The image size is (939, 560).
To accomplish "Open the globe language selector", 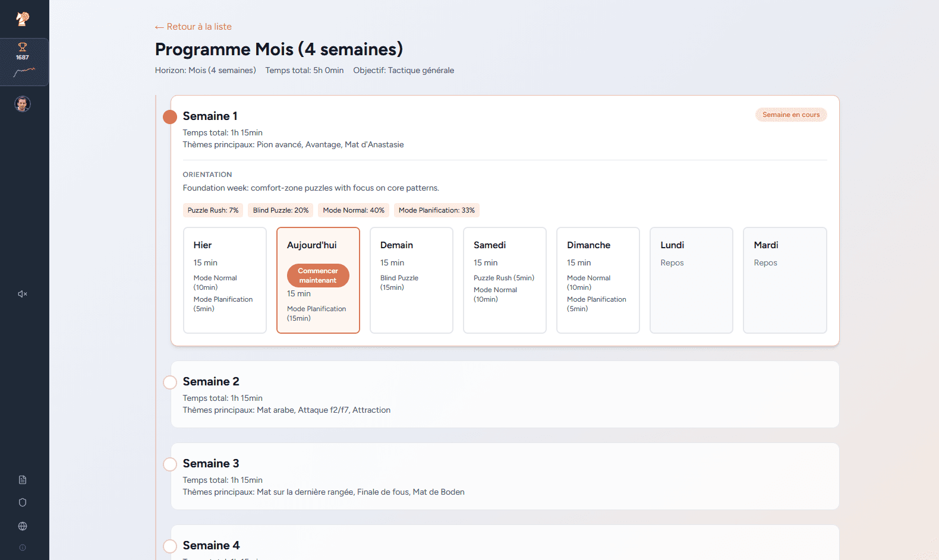I will click(23, 526).
